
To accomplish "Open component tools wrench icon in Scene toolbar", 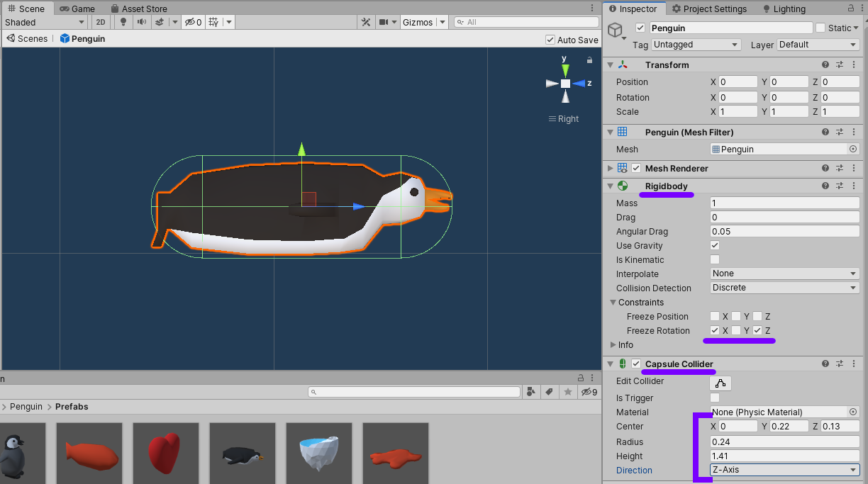I will pyautogui.click(x=366, y=22).
